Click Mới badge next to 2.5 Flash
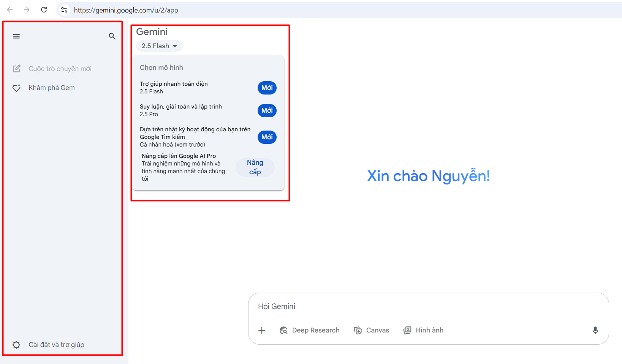 [267, 88]
